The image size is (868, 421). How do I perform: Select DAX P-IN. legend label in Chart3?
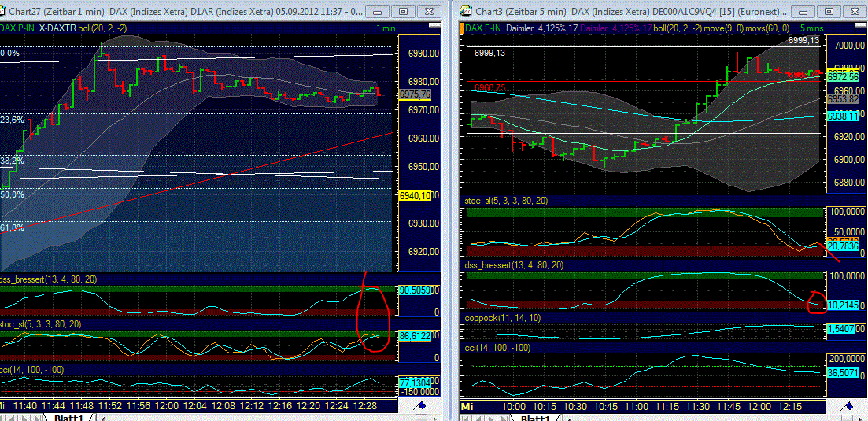click(x=484, y=28)
